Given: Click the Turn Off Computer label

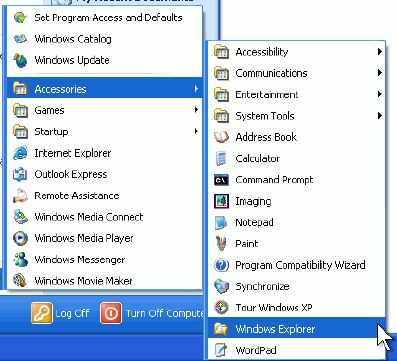Looking at the screenshot, I should click(x=164, y=314).
